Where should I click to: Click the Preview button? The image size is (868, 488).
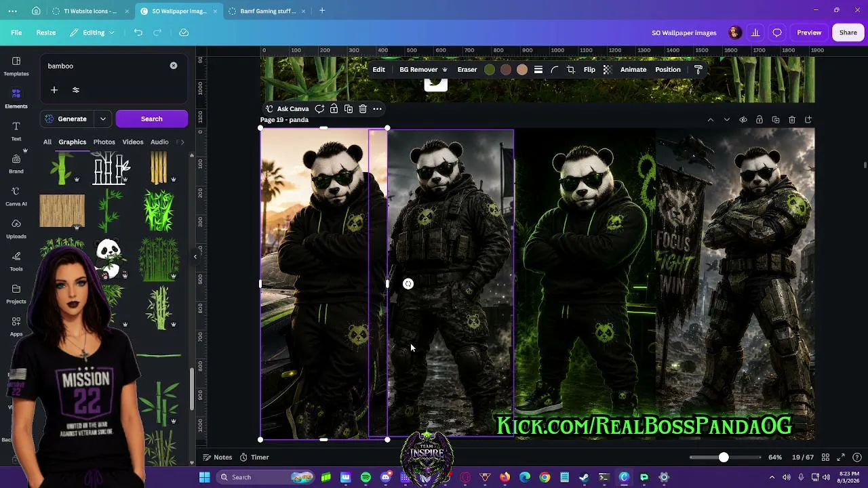[x=809, y=33]
